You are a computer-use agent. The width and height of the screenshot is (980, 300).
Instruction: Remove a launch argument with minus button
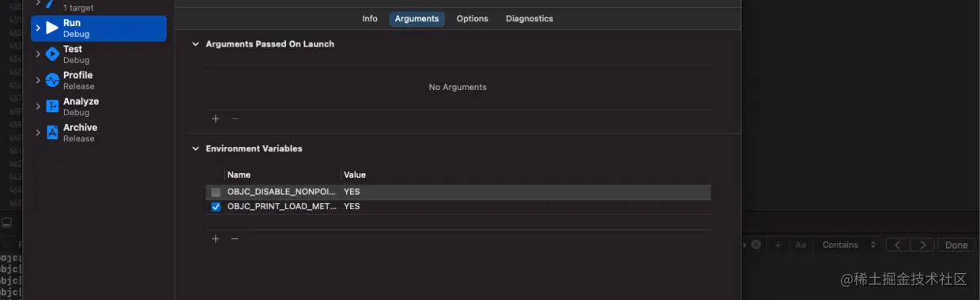[x=235, y=118]
